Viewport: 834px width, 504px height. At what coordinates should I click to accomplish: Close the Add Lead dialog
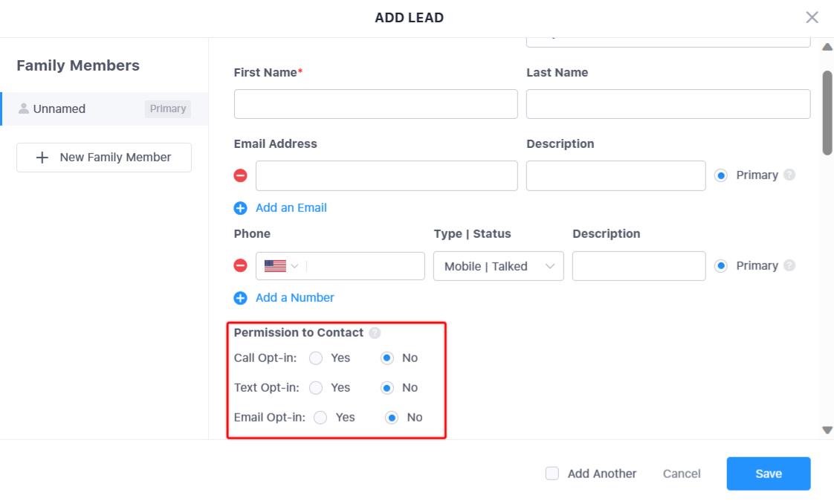click(812, 18)
